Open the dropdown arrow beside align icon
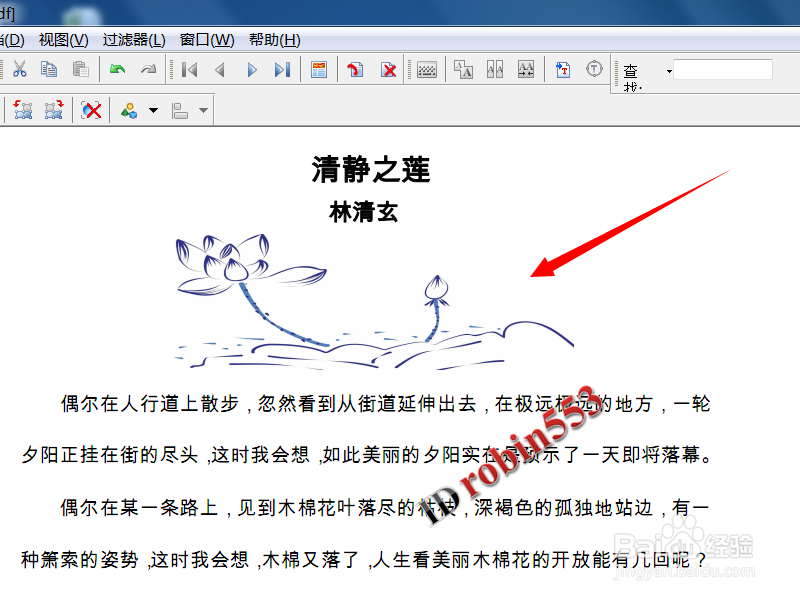The image size is (800, 599). point(203,110)
